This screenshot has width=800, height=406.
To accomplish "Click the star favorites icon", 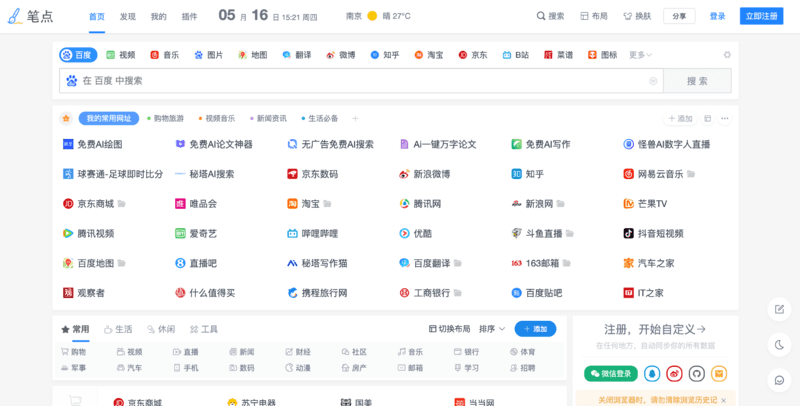I will click(x=66, y=119).
